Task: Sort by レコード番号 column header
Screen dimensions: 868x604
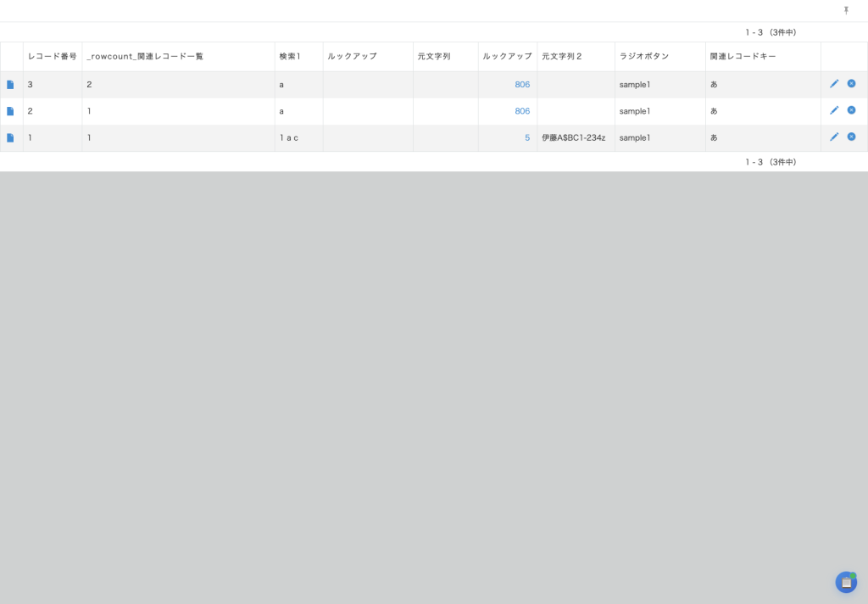Action: click(52, 57)
